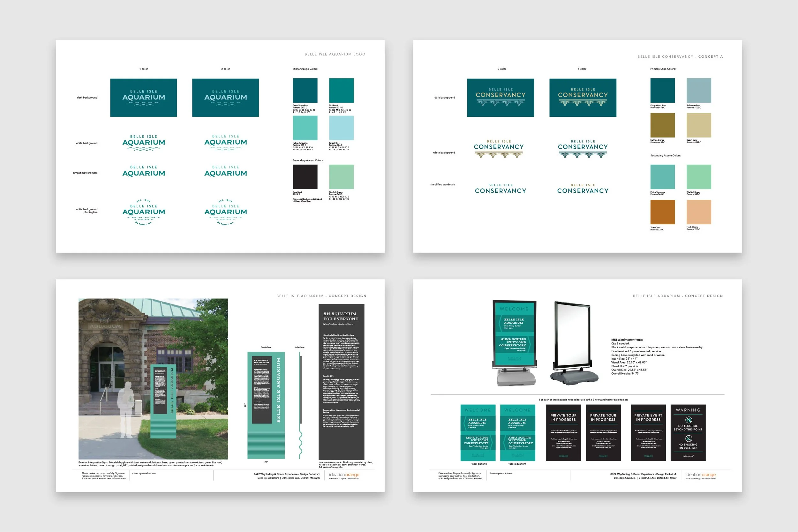Click Deep Water Blue swatch on Conservancy page
This screenshot has height=532, width=798.
pyautogui.click(x=662, y=91)
